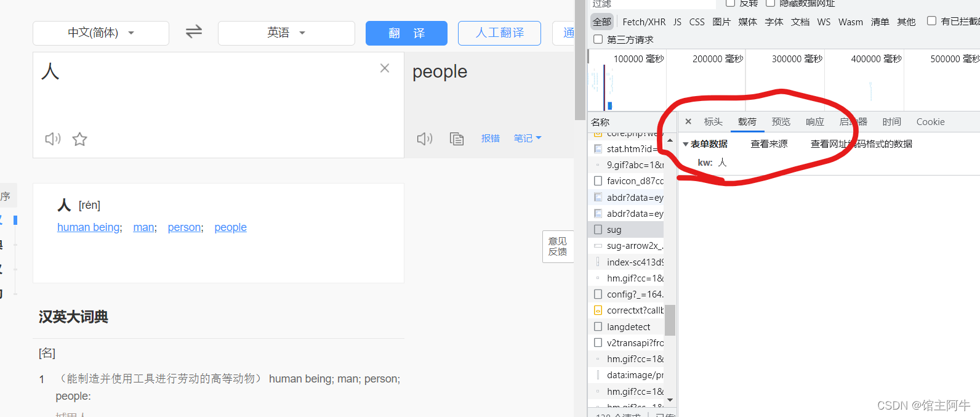Select 字体 fonts filter
The height and width of the screenshot is (417, 980).
click(774, 22)
